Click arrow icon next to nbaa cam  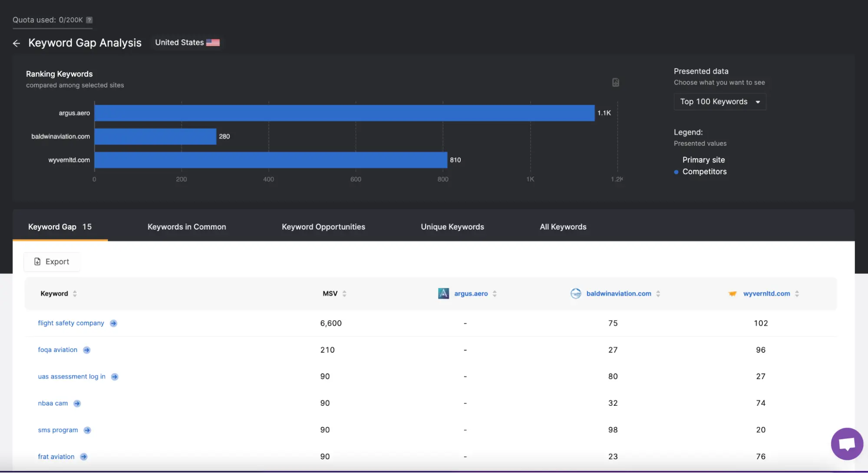[77, 404]
